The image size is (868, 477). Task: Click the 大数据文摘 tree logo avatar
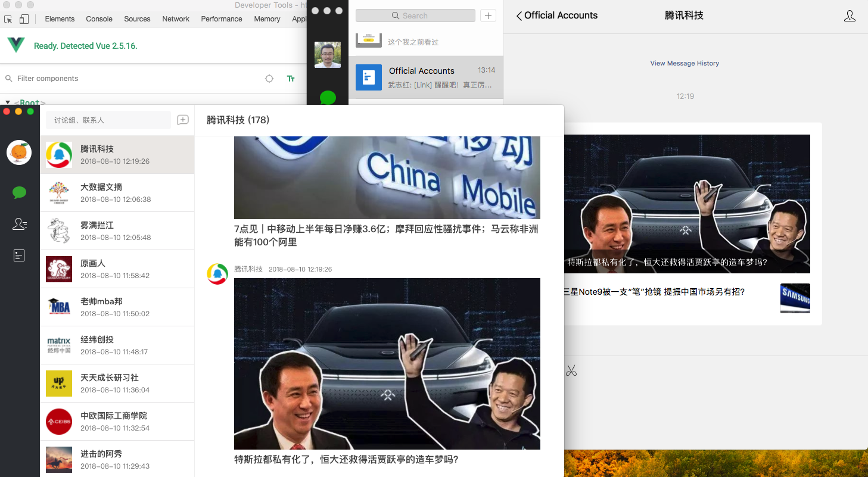click(59, 193)
